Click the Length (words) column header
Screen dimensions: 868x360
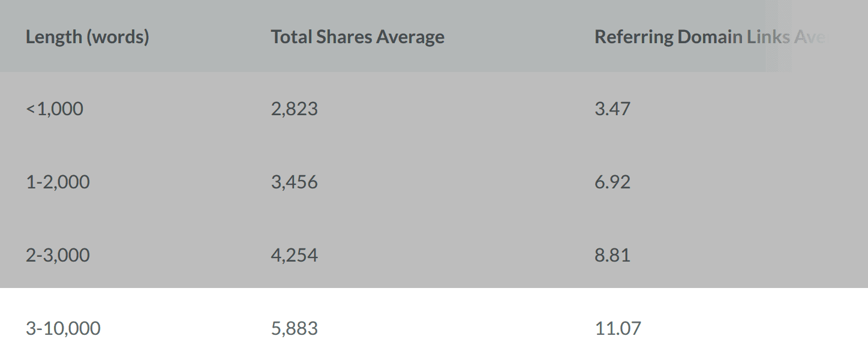pos(88,37)
